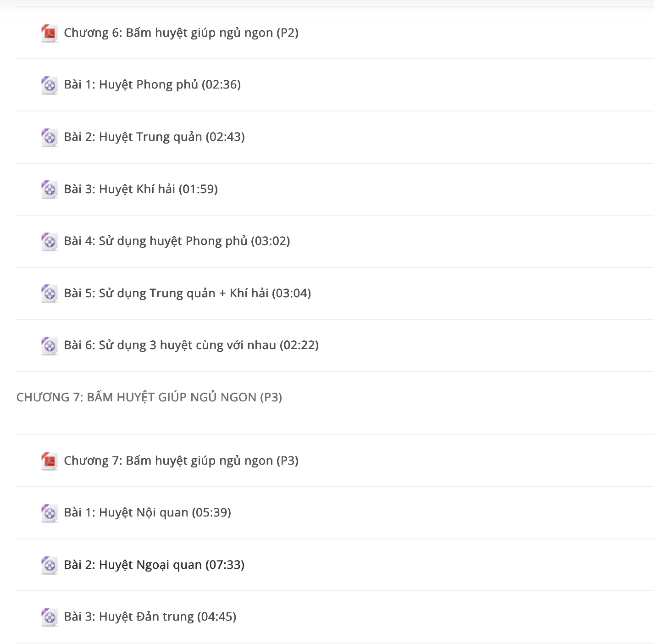Click video icon for Sử dụng huyệt Phong phủ

click(49, 242)
